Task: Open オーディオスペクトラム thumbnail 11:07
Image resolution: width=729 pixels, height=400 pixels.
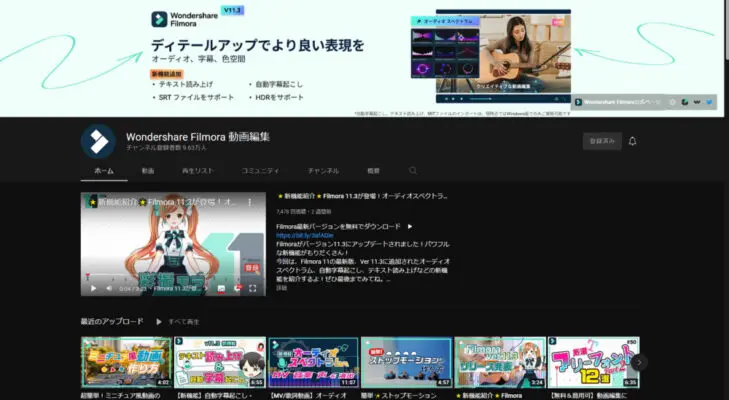Action: tap(313, 362)
